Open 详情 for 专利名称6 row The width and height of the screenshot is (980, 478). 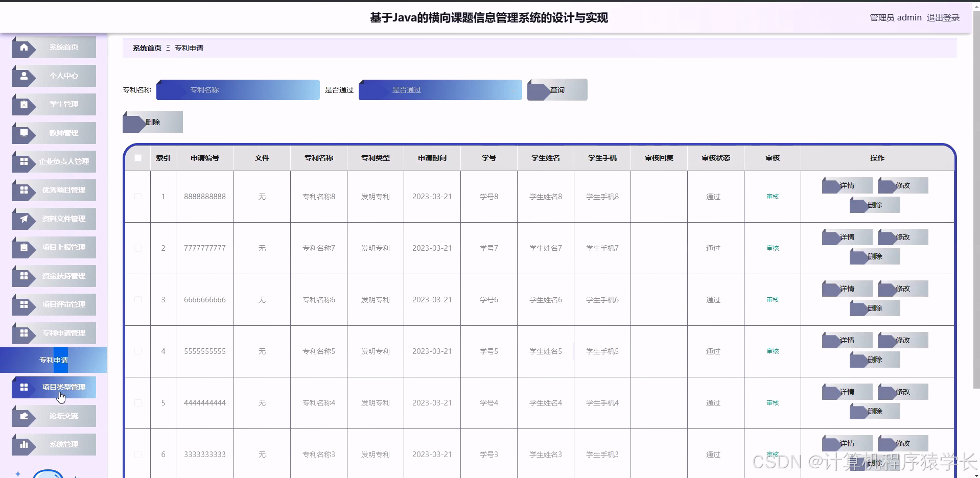pos(847,289)
